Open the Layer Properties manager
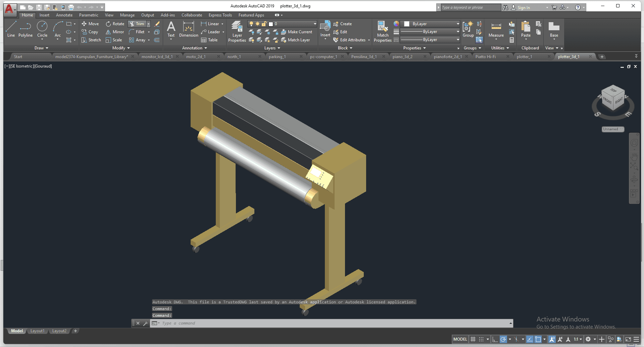The image size is (644, 347). coord(237,31)
